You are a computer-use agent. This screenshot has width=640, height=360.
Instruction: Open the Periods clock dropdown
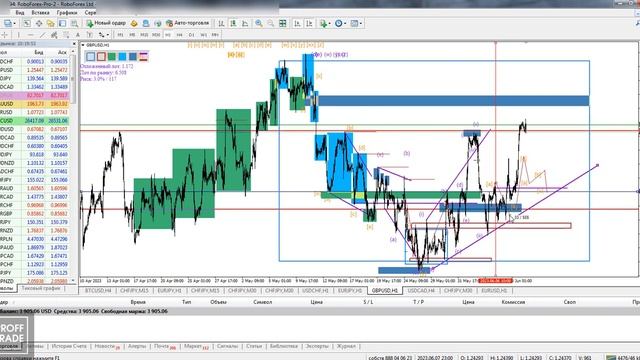point(340,23)
